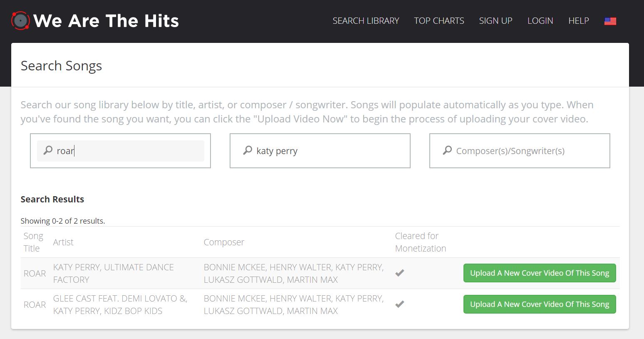The image size is (644, 339).
Task: Click ROAR title in the Ultimate Dance Factory row
Action: (x=35, y=273)
